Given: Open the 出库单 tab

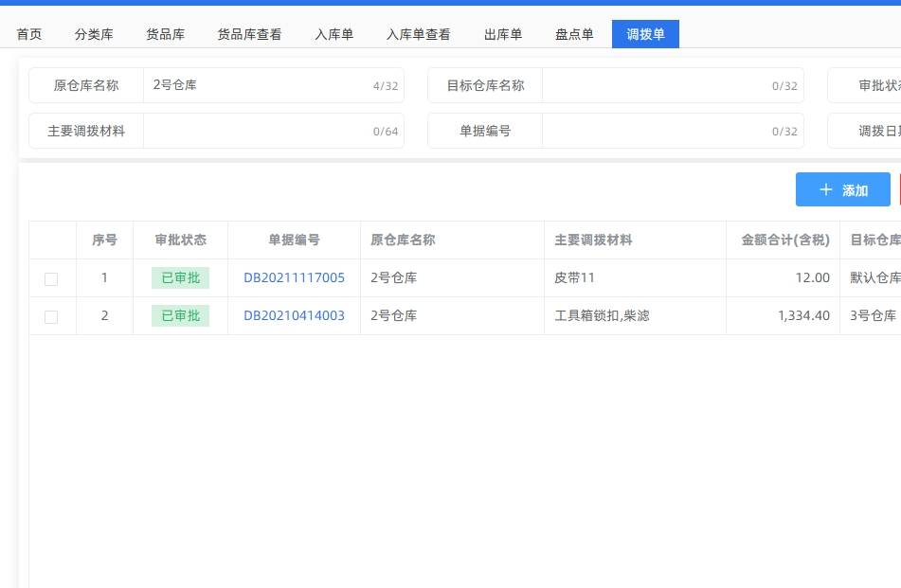Looking at the screenshot, I should pos(503,34).
